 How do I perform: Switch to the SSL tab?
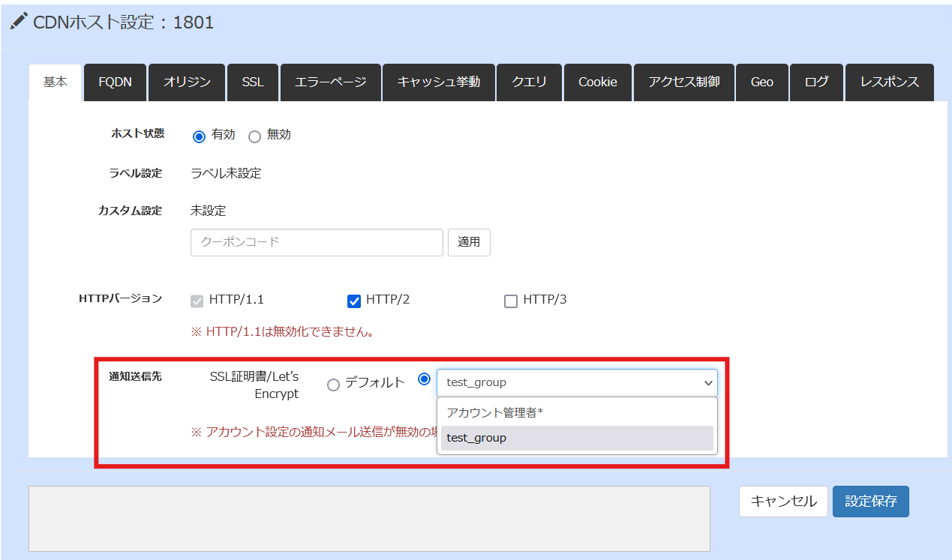[253, 82]
